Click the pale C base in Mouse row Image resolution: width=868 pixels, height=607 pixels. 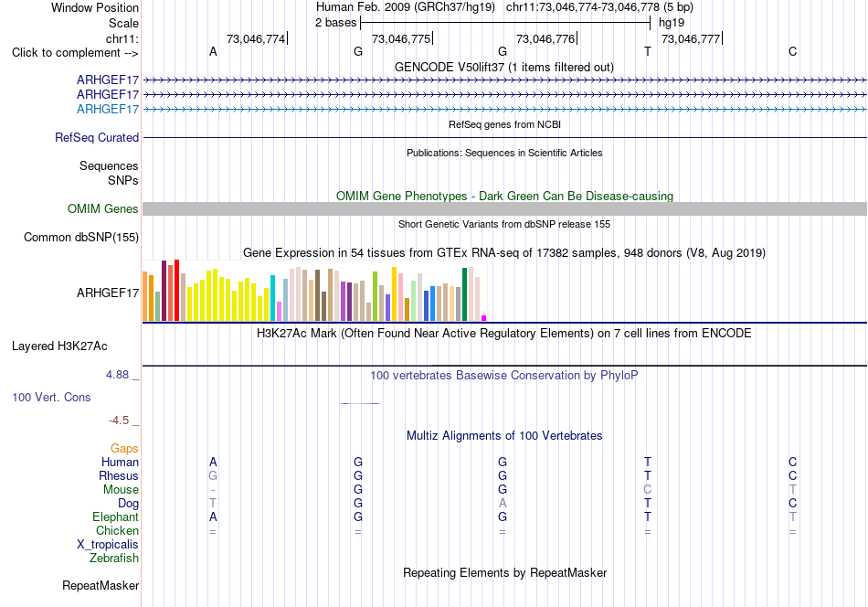(648, 490)
